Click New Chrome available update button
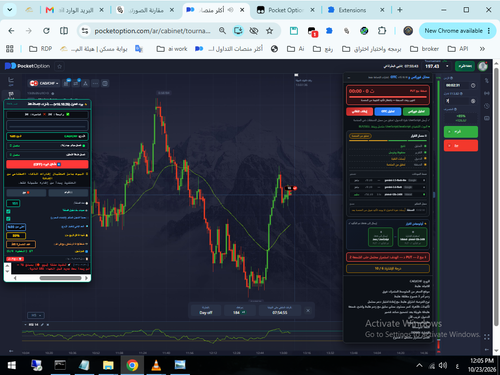500x375 pixels. (x=456, y=31)
